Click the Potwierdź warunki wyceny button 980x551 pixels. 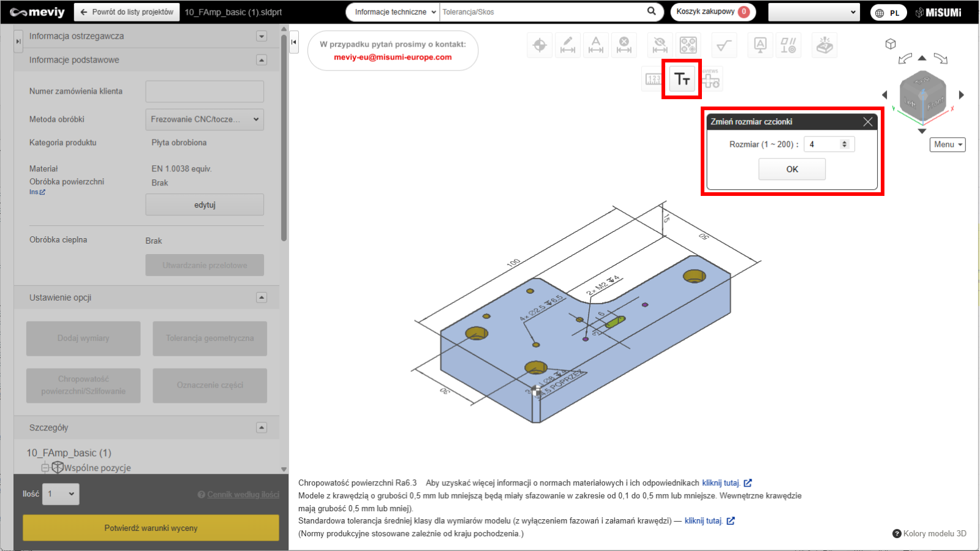[151, 528]
